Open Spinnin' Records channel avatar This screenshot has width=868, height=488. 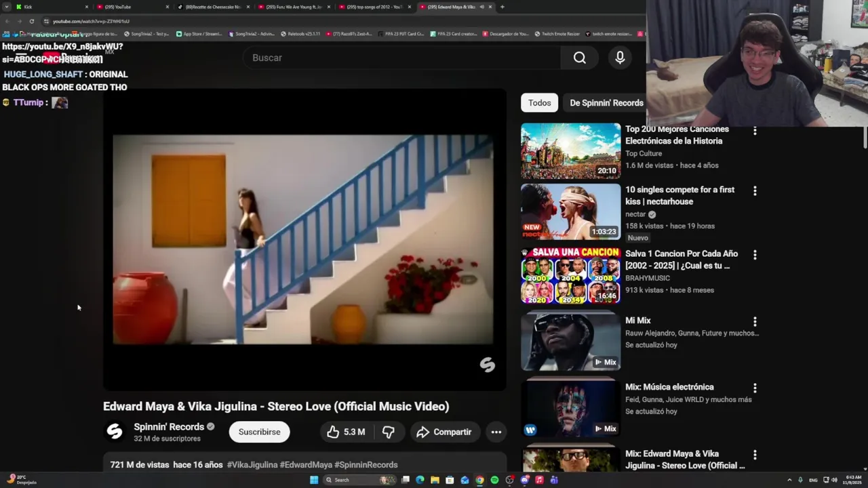click(115, 432)
